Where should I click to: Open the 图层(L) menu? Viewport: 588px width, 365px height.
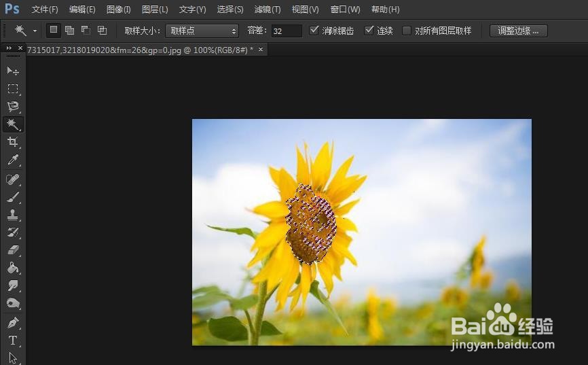(155, 9)
